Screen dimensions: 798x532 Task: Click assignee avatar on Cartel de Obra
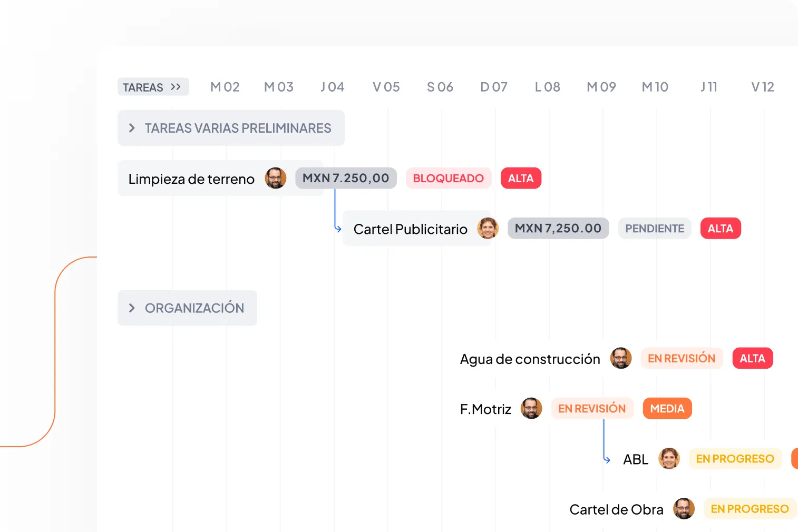coord(684,509)
